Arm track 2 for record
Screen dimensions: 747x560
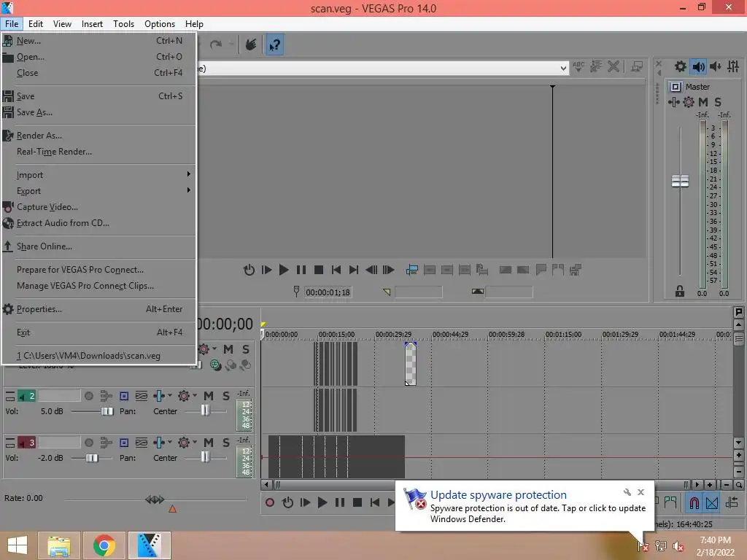pos(88,396)
